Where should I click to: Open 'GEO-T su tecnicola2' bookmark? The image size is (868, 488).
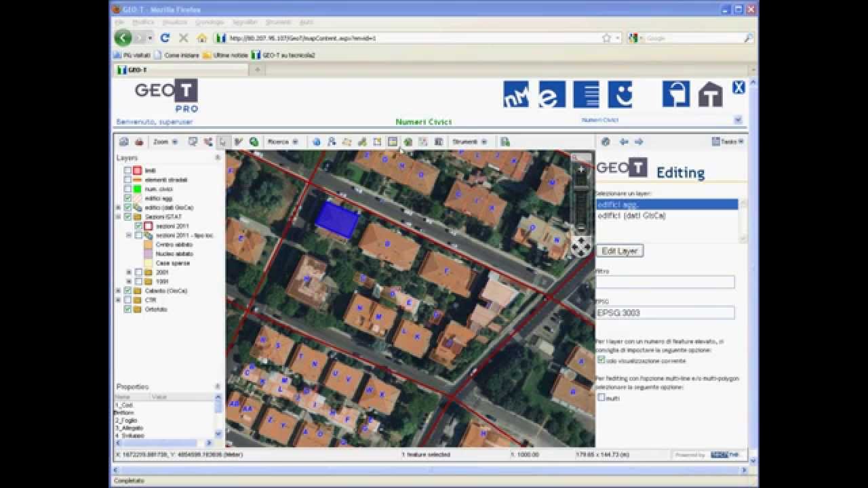[283, 55]
